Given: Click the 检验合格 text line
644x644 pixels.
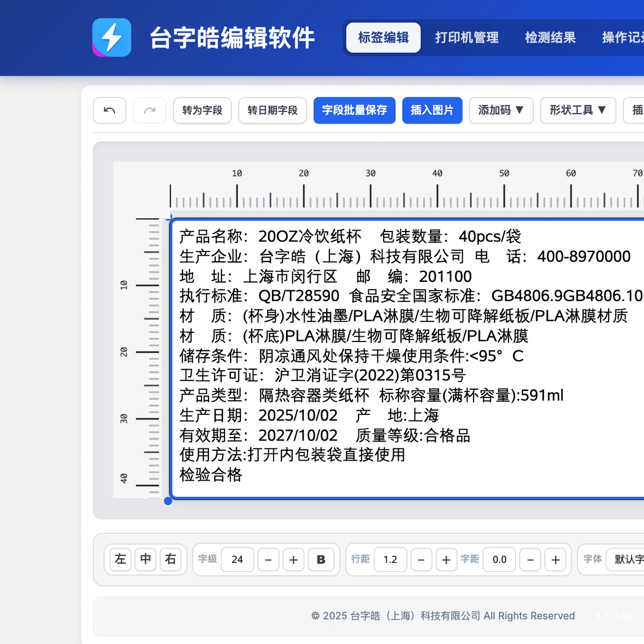Looking at the screenshot, I should (x=211, y=475).
